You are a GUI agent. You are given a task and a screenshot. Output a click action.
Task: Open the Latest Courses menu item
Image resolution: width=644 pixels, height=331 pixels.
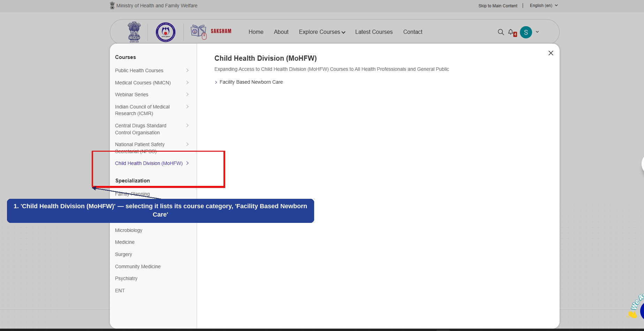[x=374, y=32]
